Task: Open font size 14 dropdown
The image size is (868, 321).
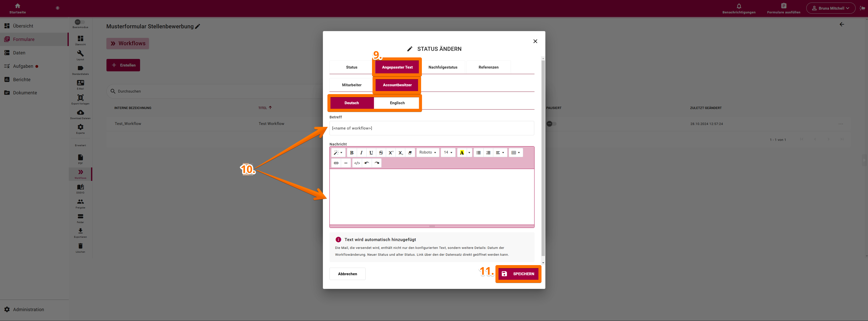Action: coord(448,153)
